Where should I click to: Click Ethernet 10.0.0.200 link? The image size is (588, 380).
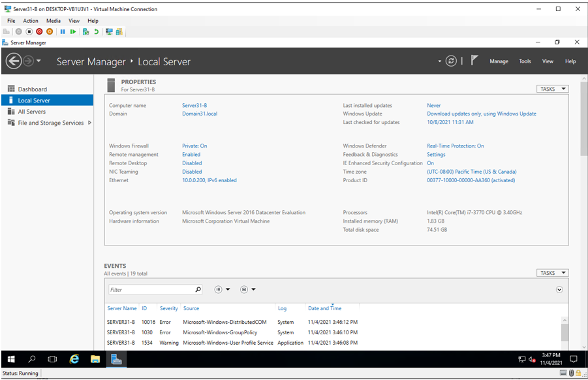209,180
